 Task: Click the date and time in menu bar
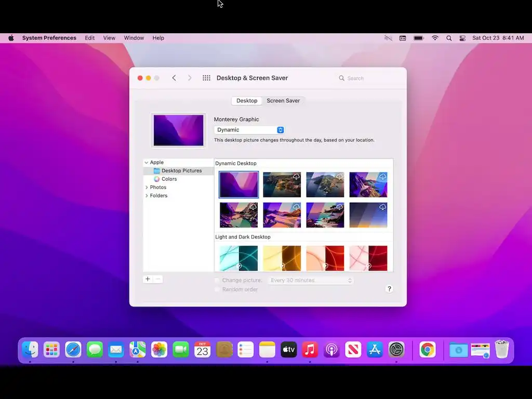coord(498,38)
